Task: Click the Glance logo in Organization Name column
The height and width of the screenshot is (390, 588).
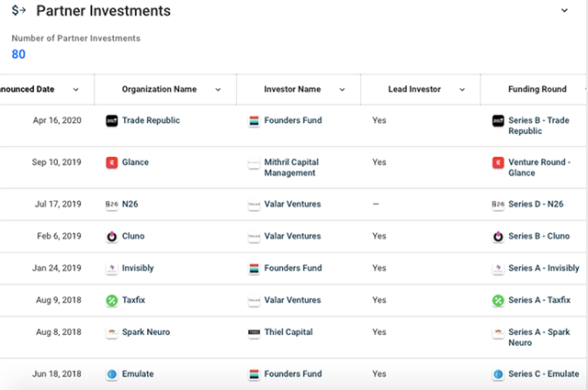Action: pos(112,162)
